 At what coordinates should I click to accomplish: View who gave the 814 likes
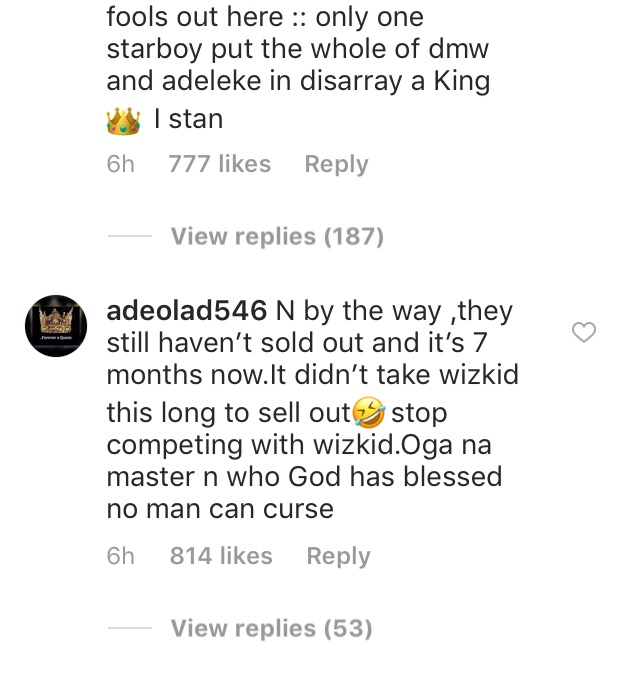point(221,556)
